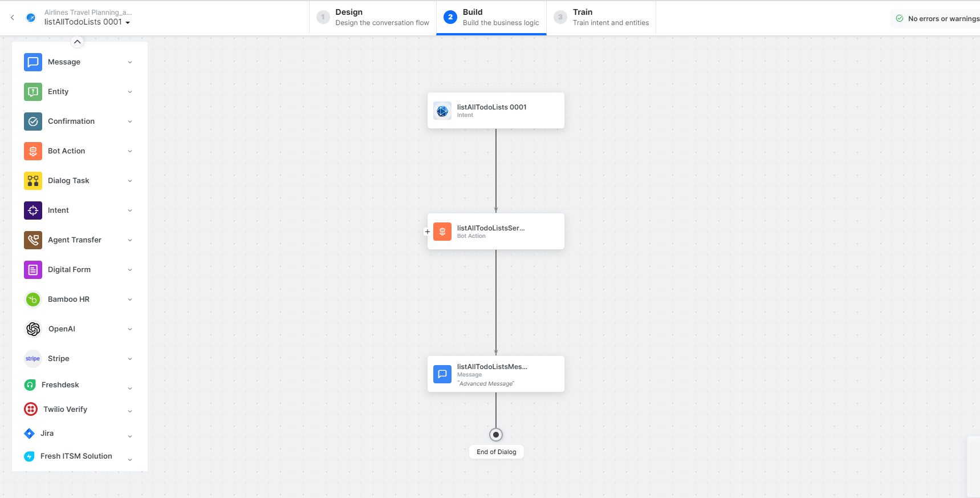Click the Digital Form icon
The height and width of the screenshot is (498, 980).
[33, 270]
